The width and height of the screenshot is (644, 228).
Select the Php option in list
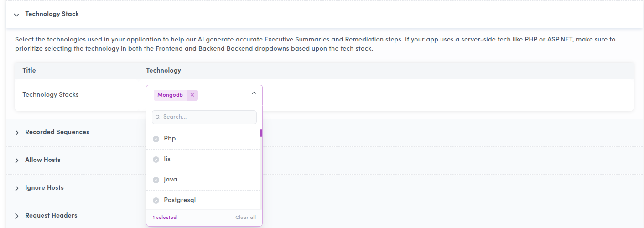click(x=203, y=139)
